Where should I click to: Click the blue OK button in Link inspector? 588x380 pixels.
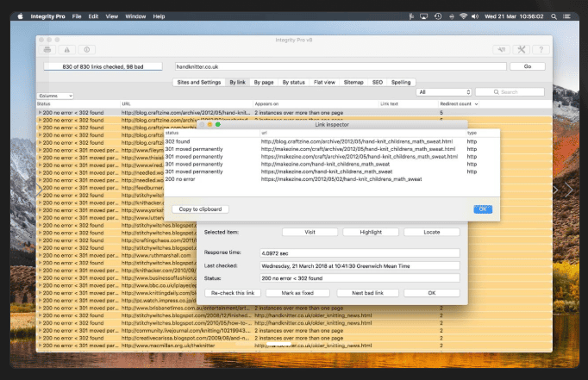[x=483, y=209]
